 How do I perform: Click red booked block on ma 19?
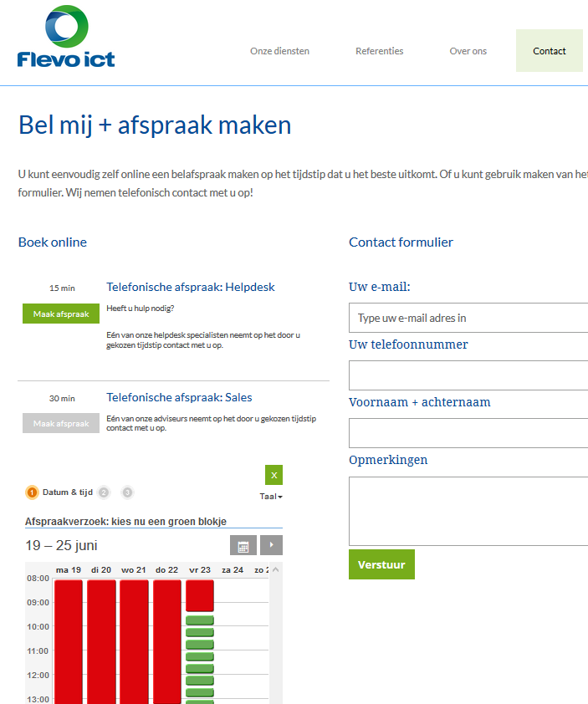click(69, 641)
